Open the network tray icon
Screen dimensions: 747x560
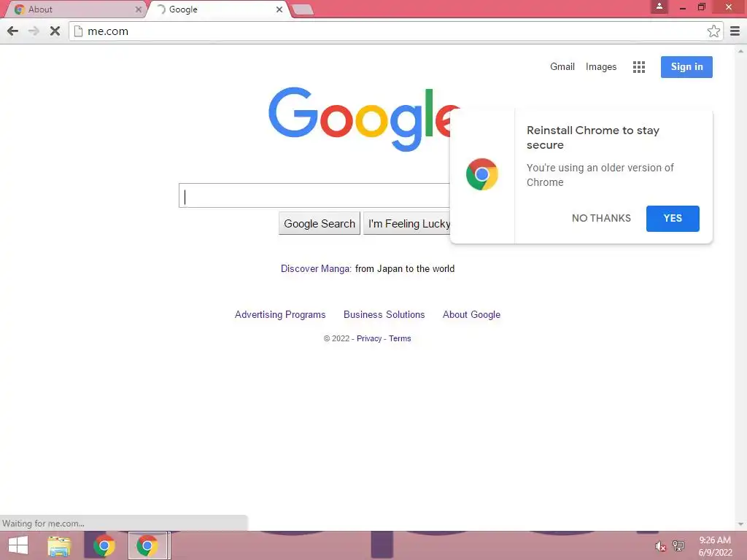[678, 546]
